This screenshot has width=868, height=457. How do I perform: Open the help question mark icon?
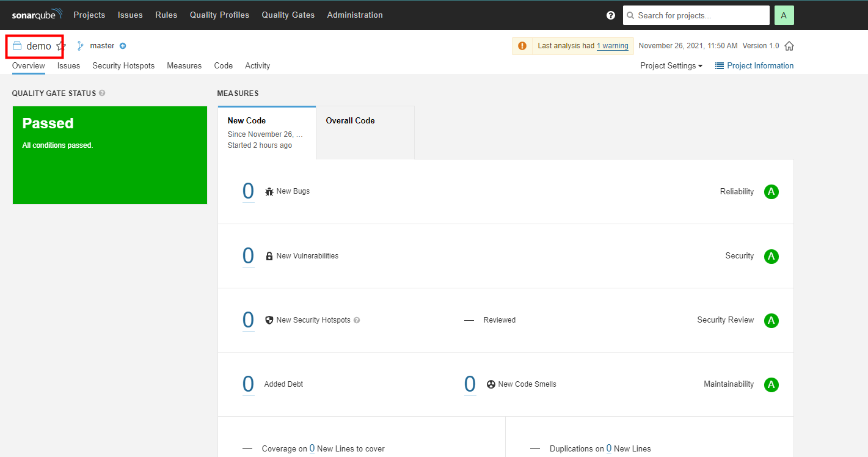click(611, 15)
